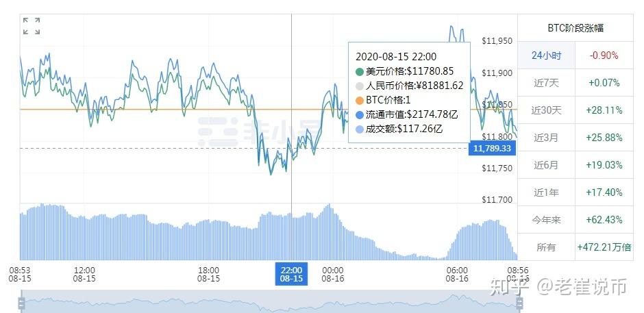Click the green 美元价格 legend dot
The width and height of the screenshot is (644, 313).
point(360,71)
